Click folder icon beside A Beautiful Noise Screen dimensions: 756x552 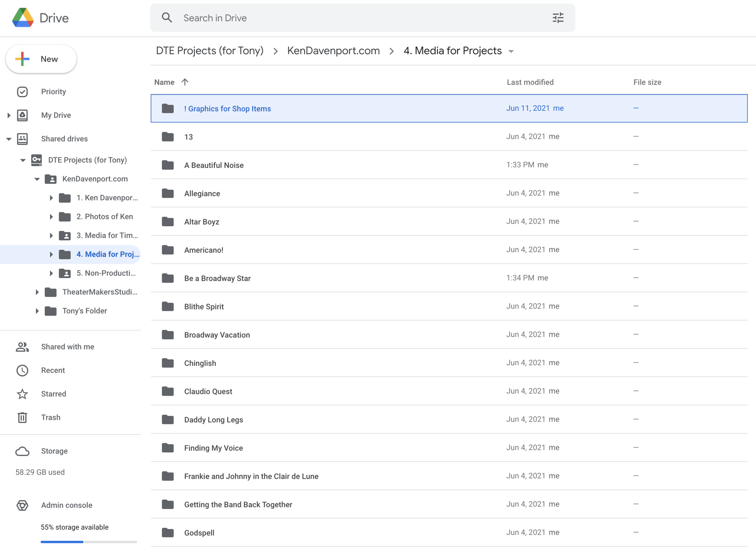click(x=168, y=165)
